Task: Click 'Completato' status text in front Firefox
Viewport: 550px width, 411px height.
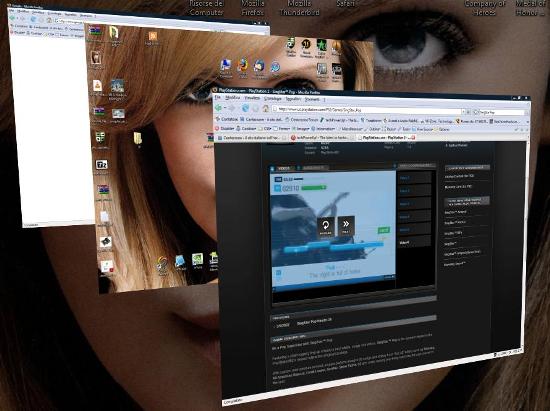Action: pos(233,400)
